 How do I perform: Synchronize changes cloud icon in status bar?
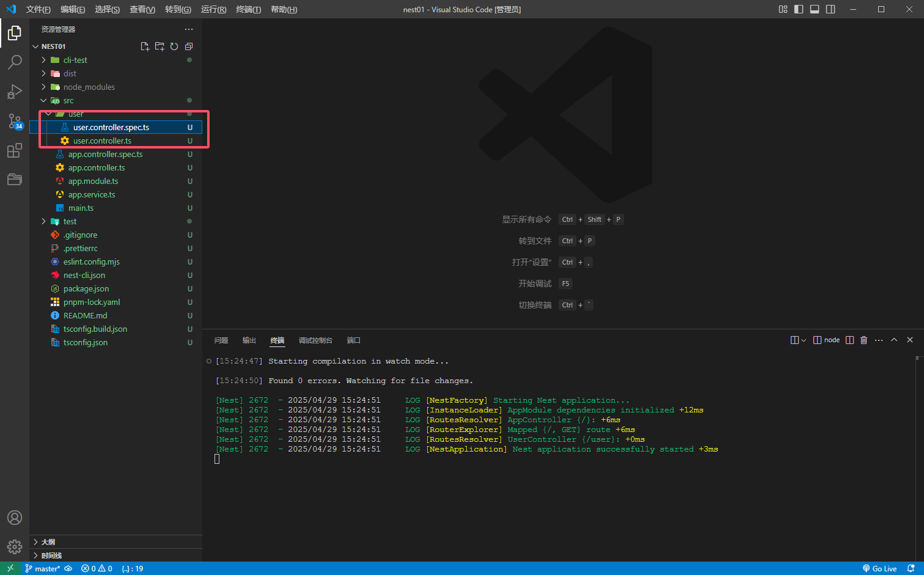coord(68,568)
